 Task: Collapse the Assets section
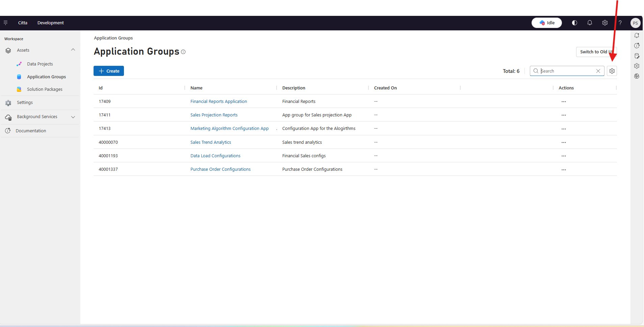point(73,50)
